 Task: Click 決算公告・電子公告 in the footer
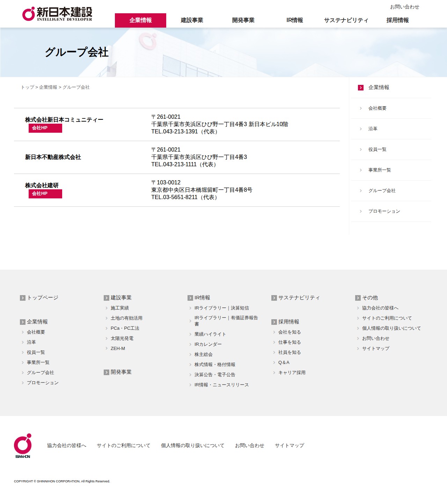(215, 375)
